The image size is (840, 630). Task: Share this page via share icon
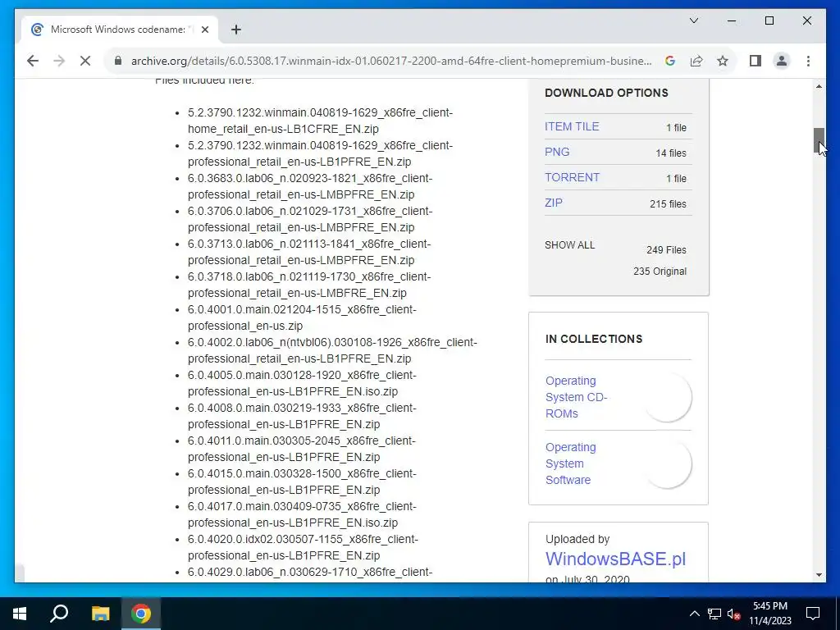click(696, 61)
